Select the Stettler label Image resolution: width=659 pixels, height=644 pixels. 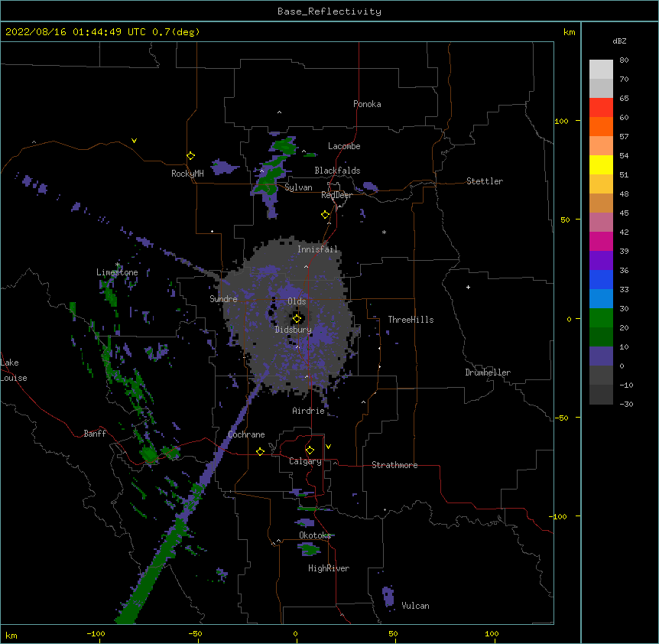coord(485,181)
